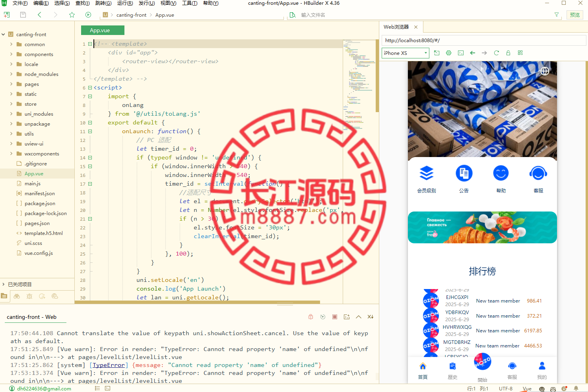
Task: Close the Web浏览器 tab
Action: point(416,27)
